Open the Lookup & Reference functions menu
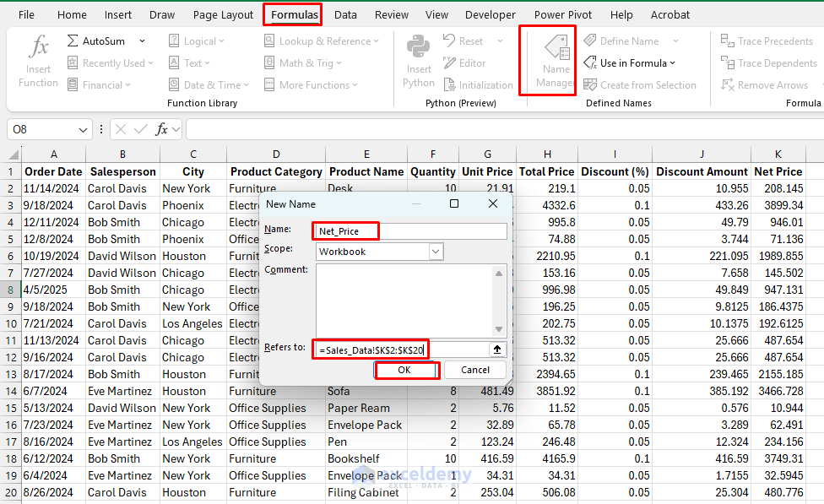The image size is (824, 504). point(321,41)
